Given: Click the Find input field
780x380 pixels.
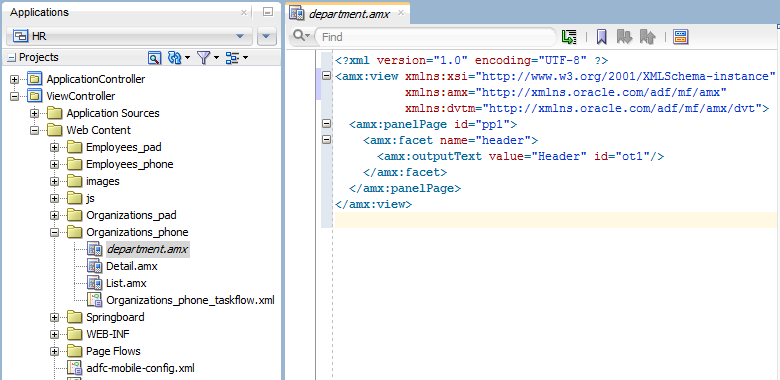Looking at the screenshot, I should pyautogui.click(x=436, y=37).
